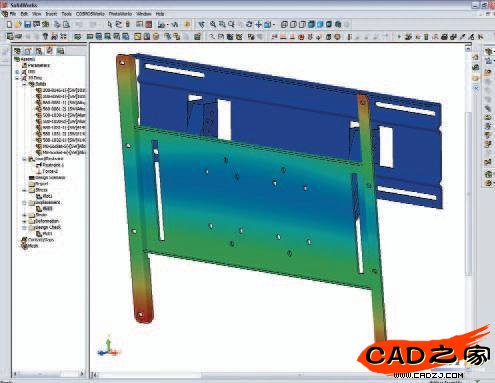Image resolution: width=495 pixels, height=383 pixels.
Task: Click the New document icon
Action: coord(10,24)
